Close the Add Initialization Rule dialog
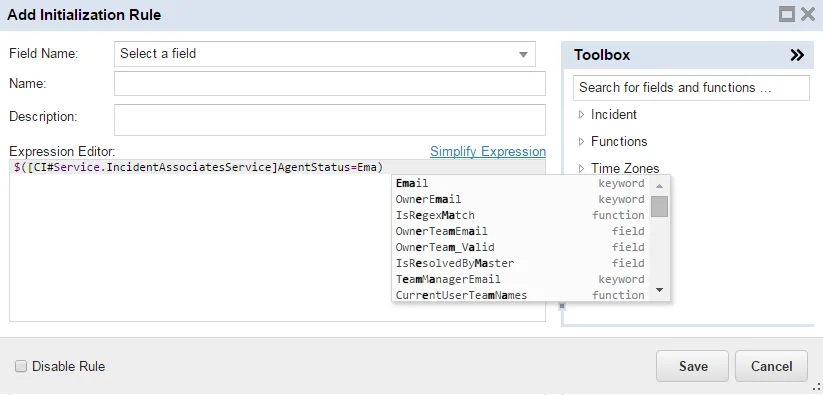Viewport: 823px width, 395px height. pyautogui.click(x=808, y=14)
